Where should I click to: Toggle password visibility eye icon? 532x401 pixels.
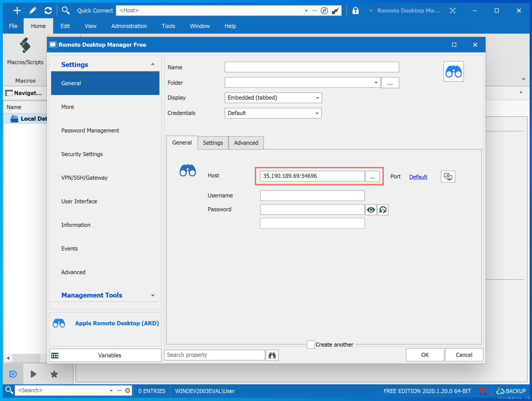(x=371, y=210)
